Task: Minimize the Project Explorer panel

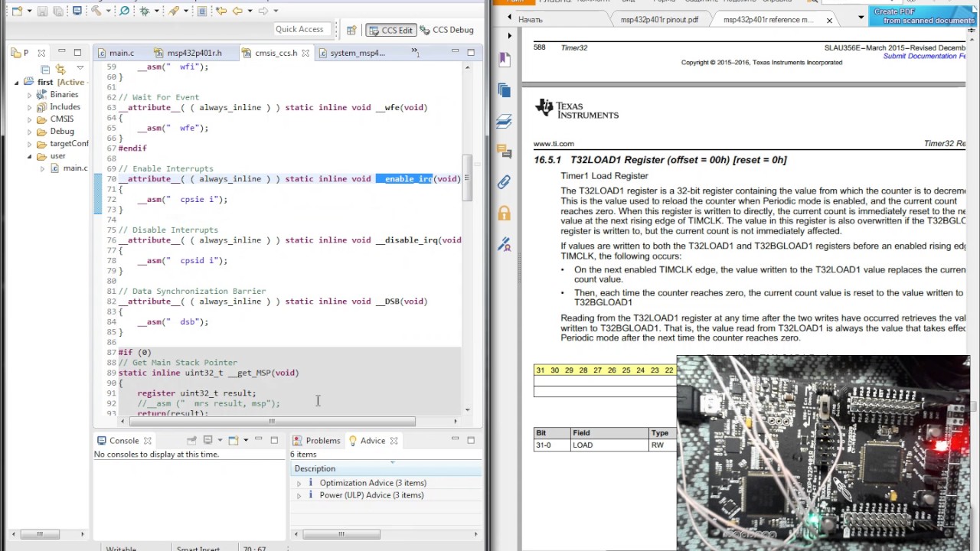Action: (61, 52)
